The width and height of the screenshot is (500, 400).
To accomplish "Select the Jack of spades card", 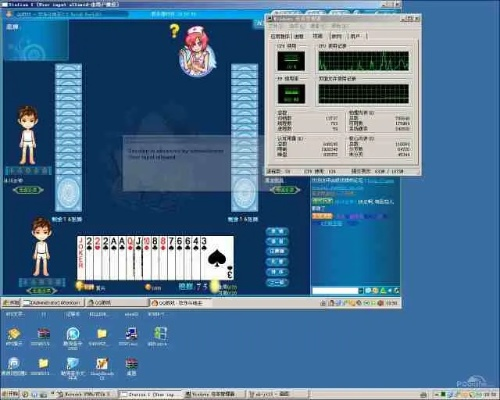I will coord(138,258).
